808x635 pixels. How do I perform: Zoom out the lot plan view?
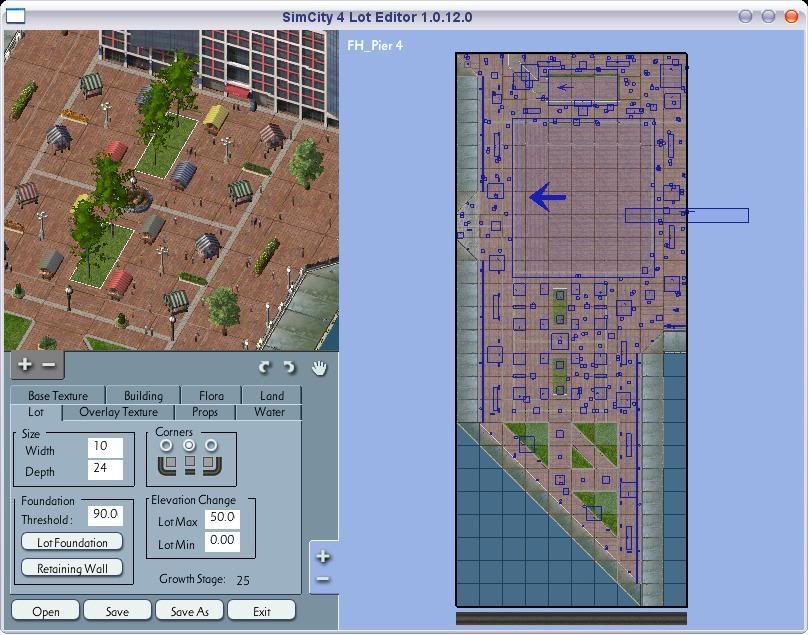[323, 579]
